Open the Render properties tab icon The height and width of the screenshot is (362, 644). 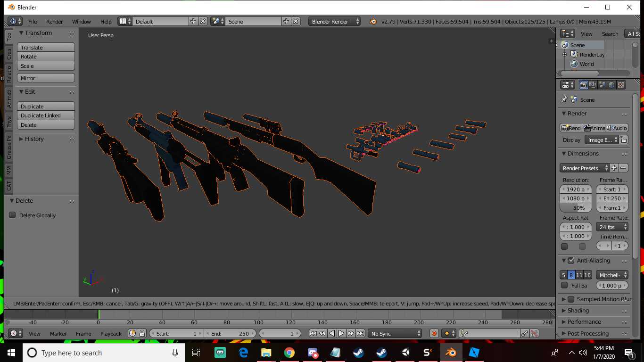pos(584,85)
